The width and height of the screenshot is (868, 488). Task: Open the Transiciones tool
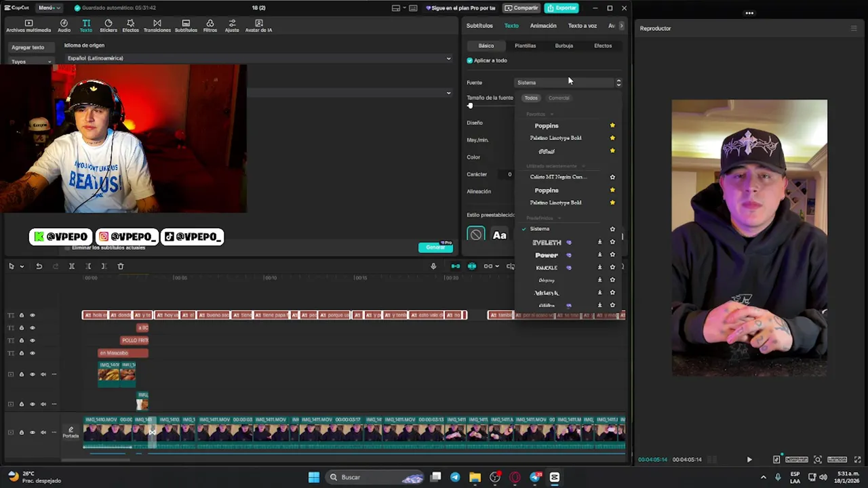pyautogui.click(x=157, y=26)
